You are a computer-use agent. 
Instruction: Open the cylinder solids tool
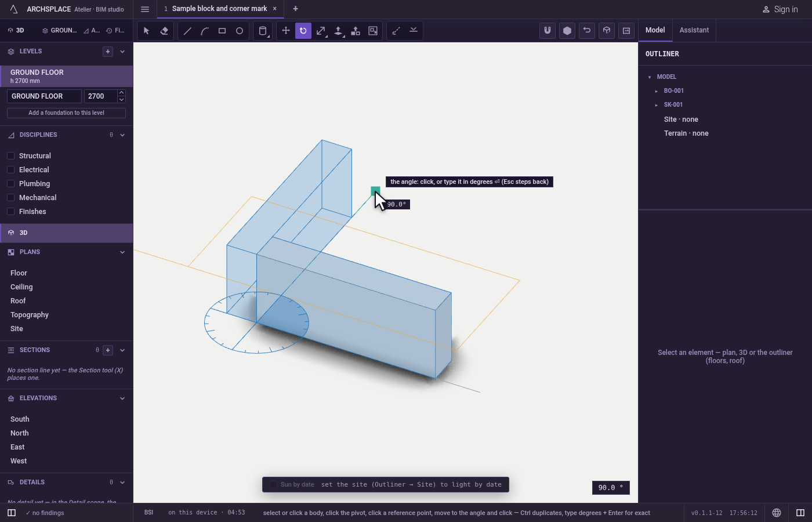coord(263,31)
